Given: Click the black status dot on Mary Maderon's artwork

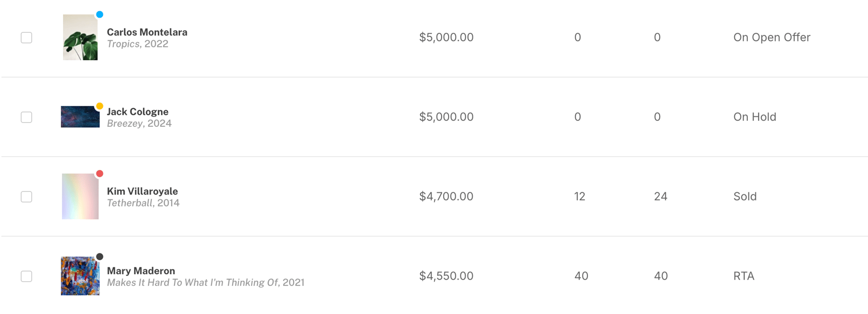Looking at the screenshot, I should [x=99, y=257].
